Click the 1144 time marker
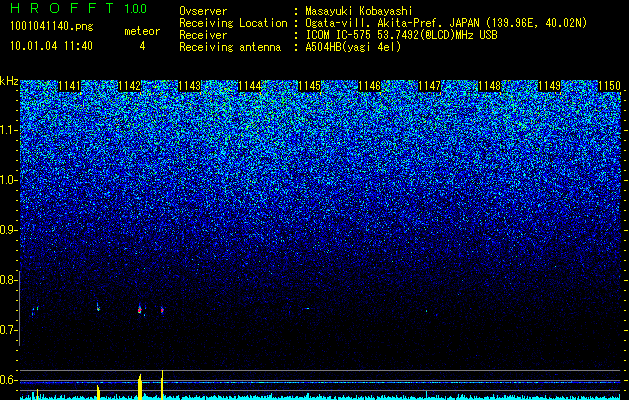The image size is (629, 400). 250,86
